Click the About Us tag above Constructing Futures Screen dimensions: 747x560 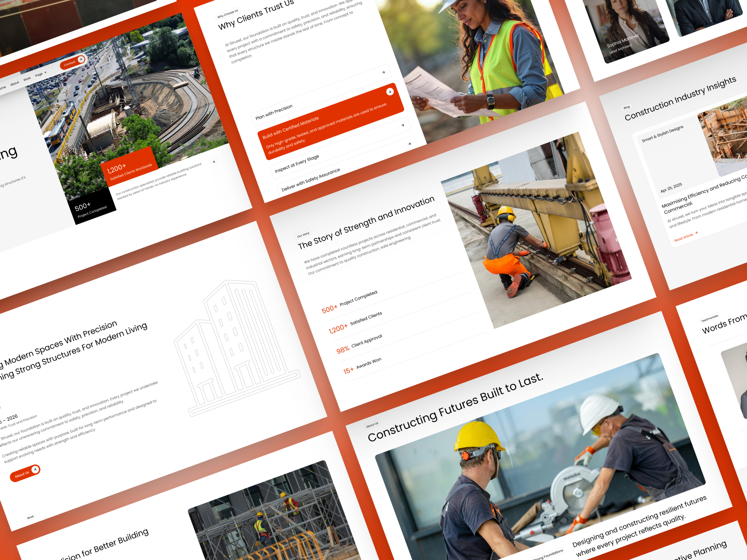tap(372, 425)
